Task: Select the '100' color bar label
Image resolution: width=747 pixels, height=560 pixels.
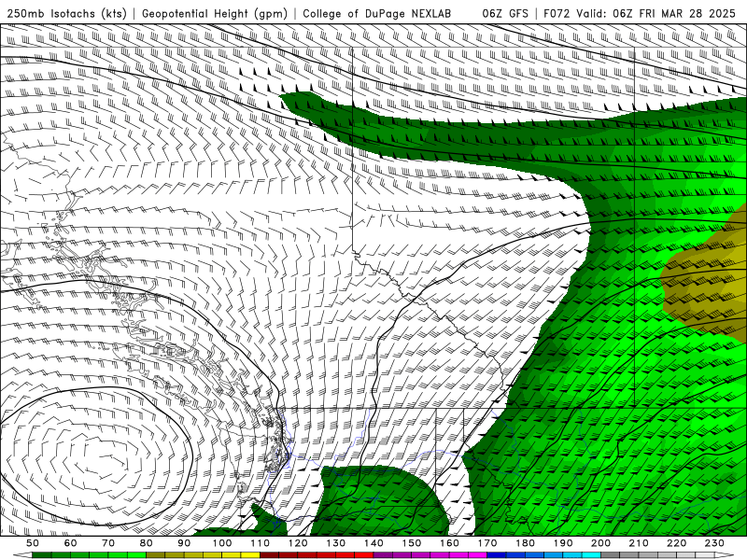Action: [x=222, y=543]
